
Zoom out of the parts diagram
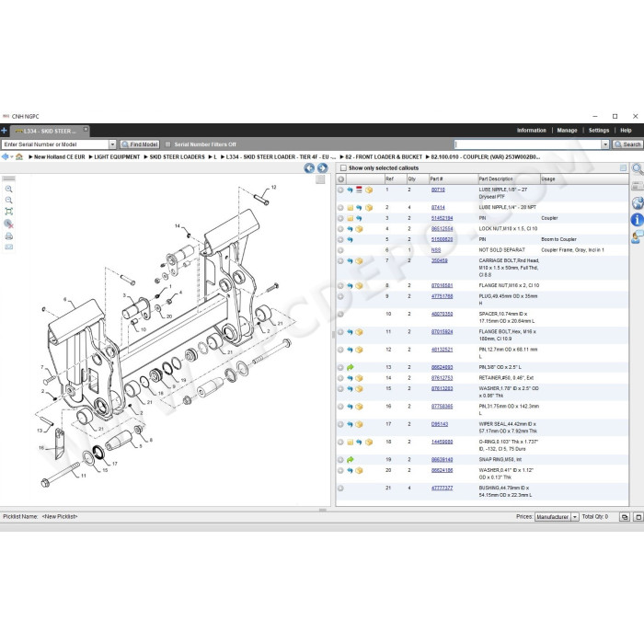coord(8,200)
